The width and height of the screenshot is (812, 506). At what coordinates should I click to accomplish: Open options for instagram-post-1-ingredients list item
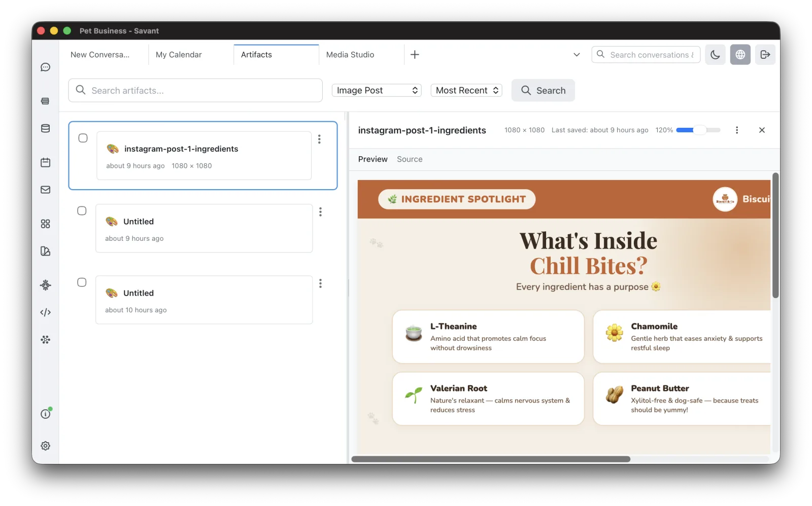[319, 139]
